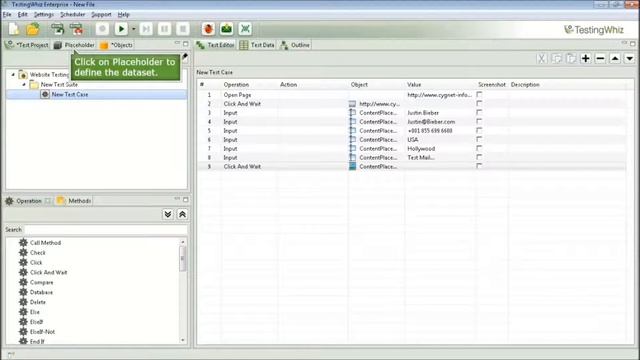Add a new test step with plus
The height and width of the screenshot is (360, 640).
pos(586,58)
